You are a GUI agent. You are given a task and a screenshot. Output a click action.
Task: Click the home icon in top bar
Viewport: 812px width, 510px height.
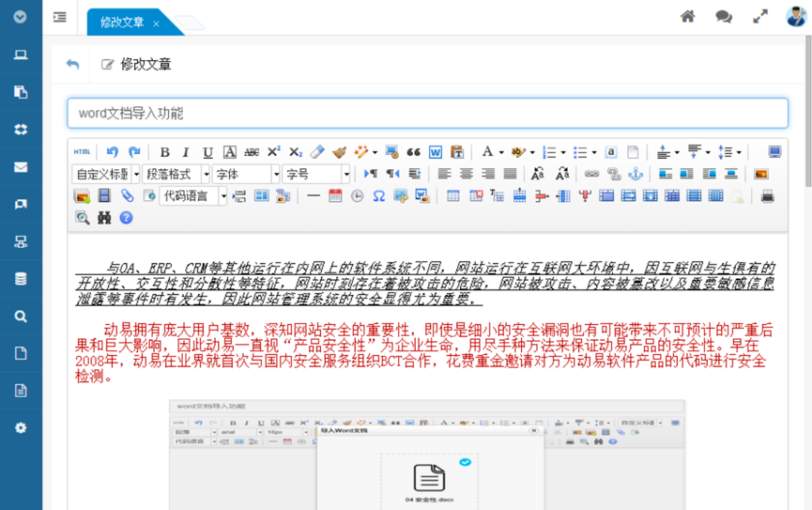pyautogui.click(x=688, y=17)
